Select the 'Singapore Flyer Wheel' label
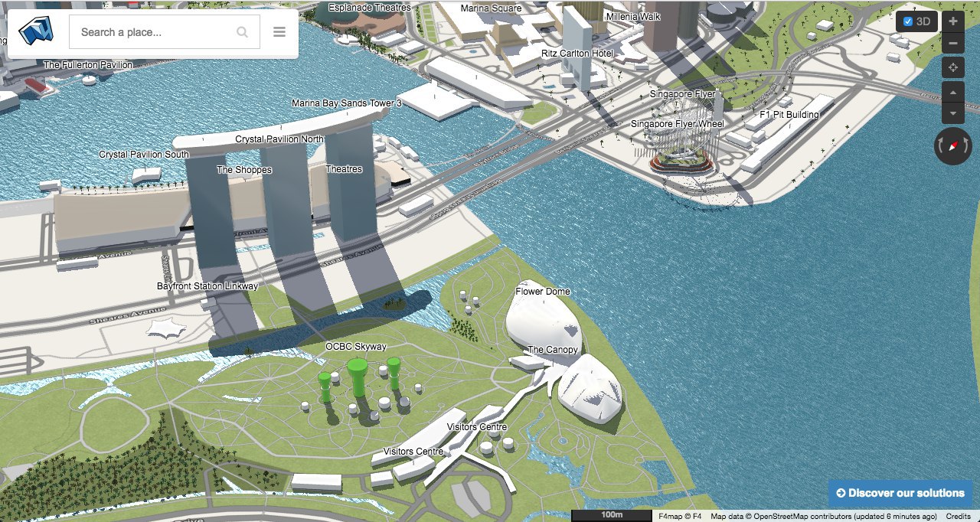 click(x=678, y=124)
